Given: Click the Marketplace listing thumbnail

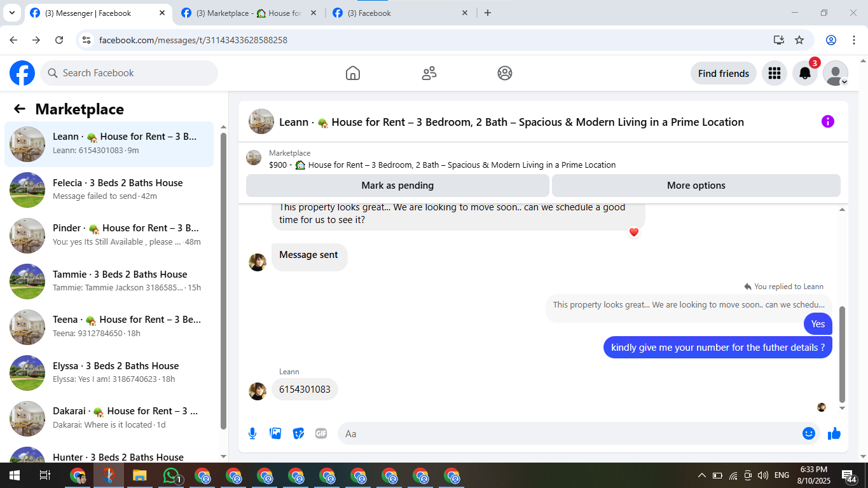Looking at the screenshot, I should point(254,158).
